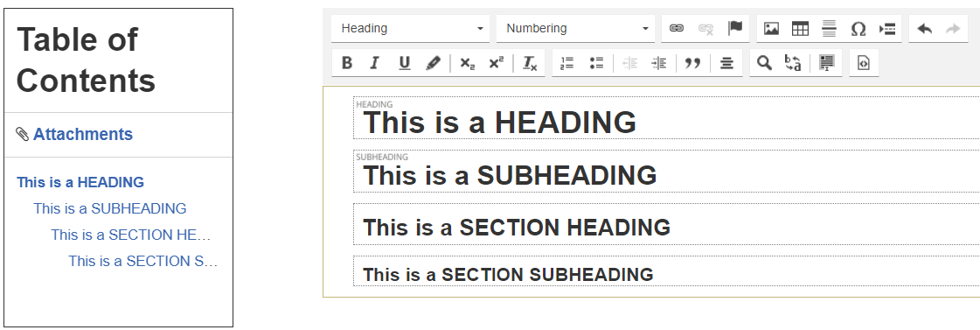The height and width of the screenshot is (330, 980).
Task: Center align the text
Action: [726, 63]
